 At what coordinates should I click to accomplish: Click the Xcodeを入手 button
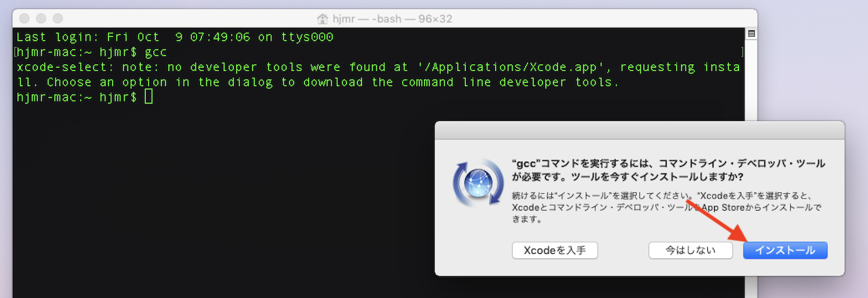pyautogui.click(x=555, y=250)
